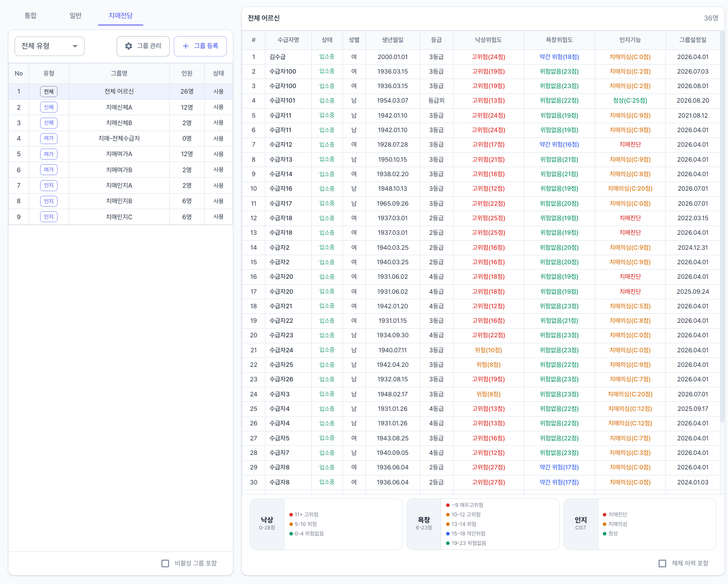The image size is (728, 584).
Task: Click the 36명 total count
Action: click(711, 18)
